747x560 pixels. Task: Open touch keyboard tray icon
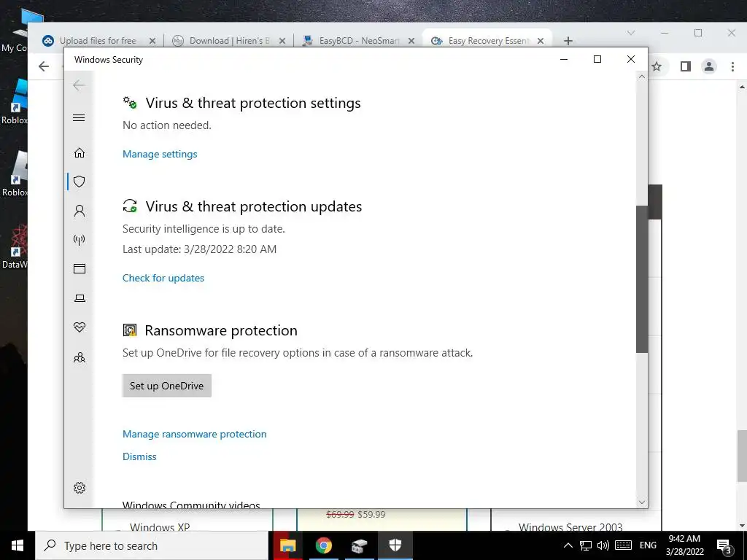pos(623,545)
